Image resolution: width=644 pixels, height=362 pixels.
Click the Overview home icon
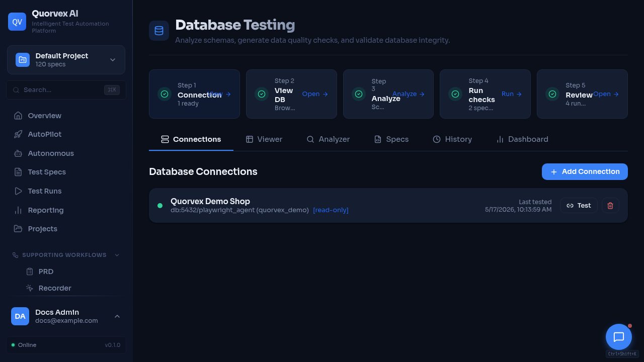click(x=18, y=116)
